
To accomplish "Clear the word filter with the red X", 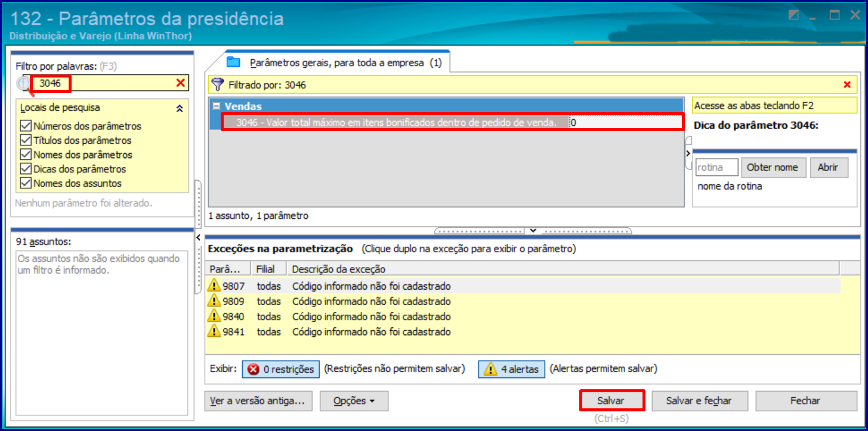I will coord(180,83).
